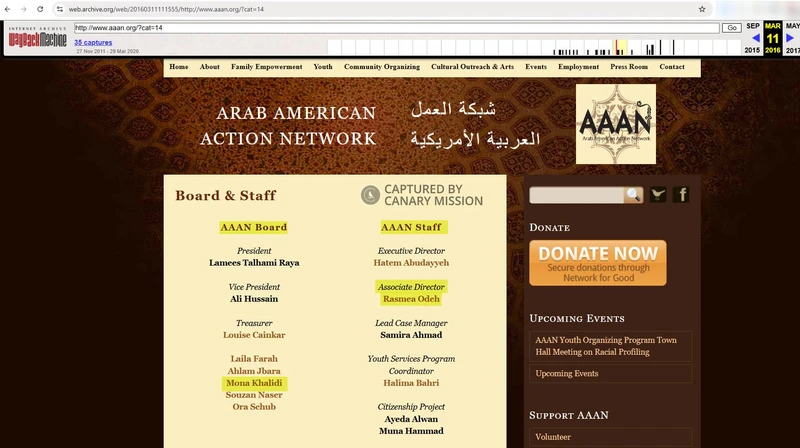Click the DONATE NOW button
800x448 pixels.
pos(597,263)
